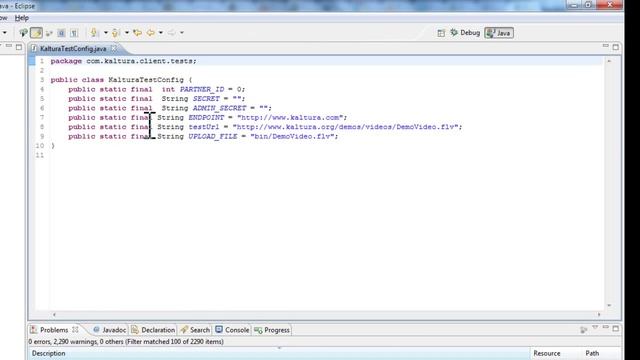
Task: Switch to the Search tab
Action: [195, 330]
